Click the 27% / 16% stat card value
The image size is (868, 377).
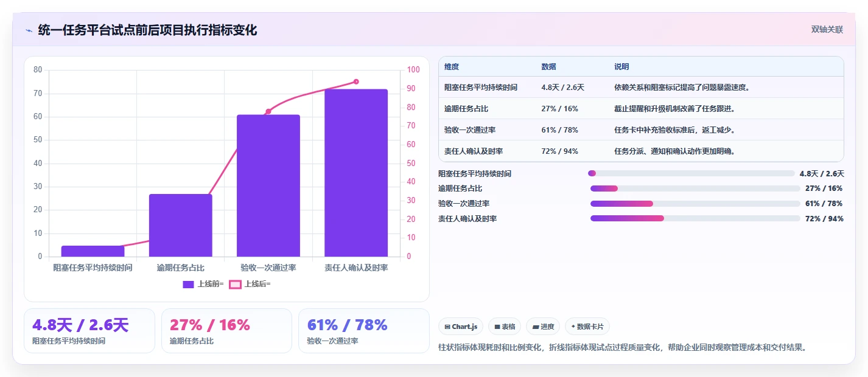tap(210, 325)
